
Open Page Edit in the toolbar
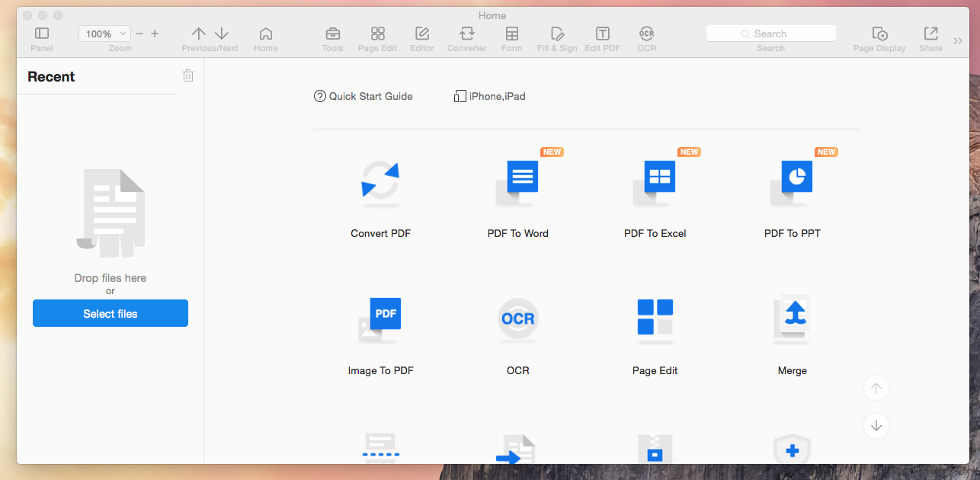[377, 34]
